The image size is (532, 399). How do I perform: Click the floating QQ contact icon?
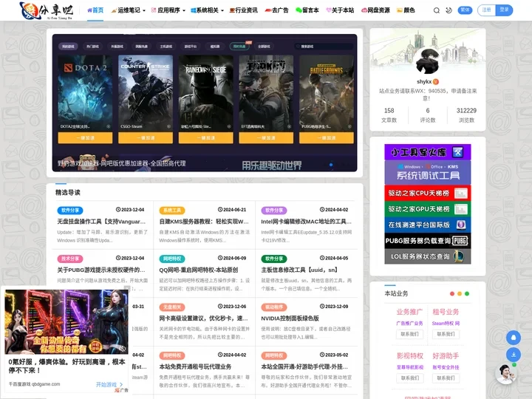click(514, 338)
